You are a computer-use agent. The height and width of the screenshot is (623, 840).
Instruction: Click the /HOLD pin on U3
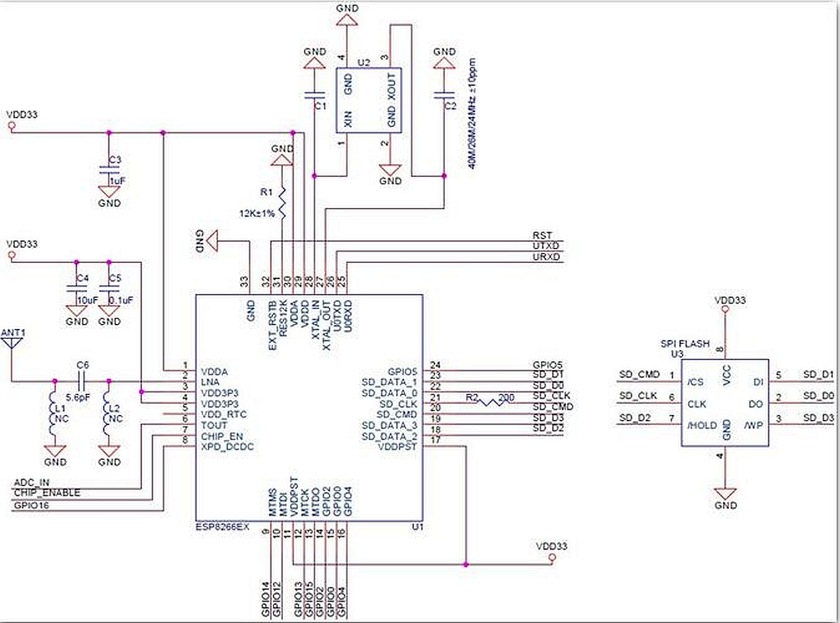[x=702, y=426]
